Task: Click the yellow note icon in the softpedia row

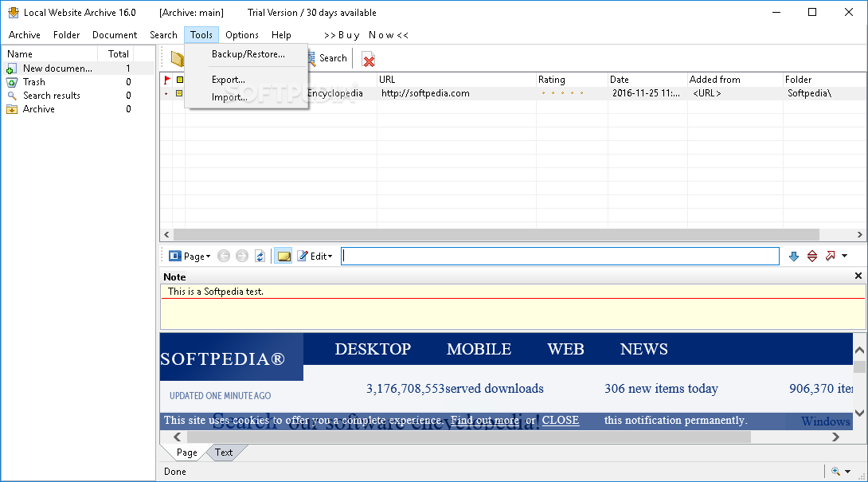Action: (x=179, y=93)
